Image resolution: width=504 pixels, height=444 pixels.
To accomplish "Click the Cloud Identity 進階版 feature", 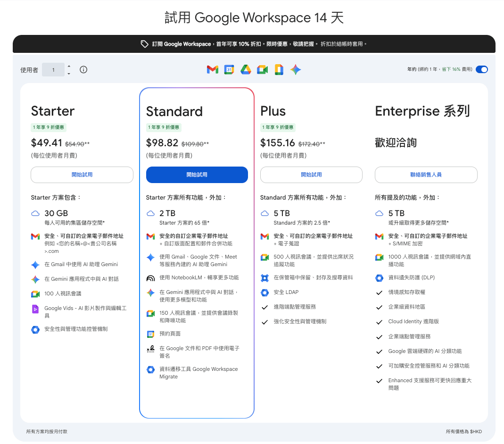I will (413, 321).
